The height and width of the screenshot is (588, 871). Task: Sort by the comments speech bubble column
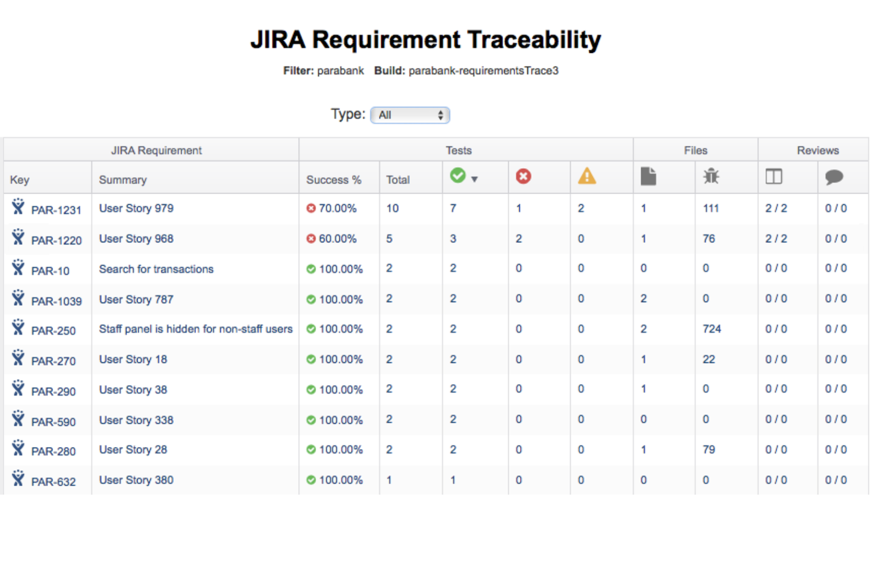pos(834,177)
